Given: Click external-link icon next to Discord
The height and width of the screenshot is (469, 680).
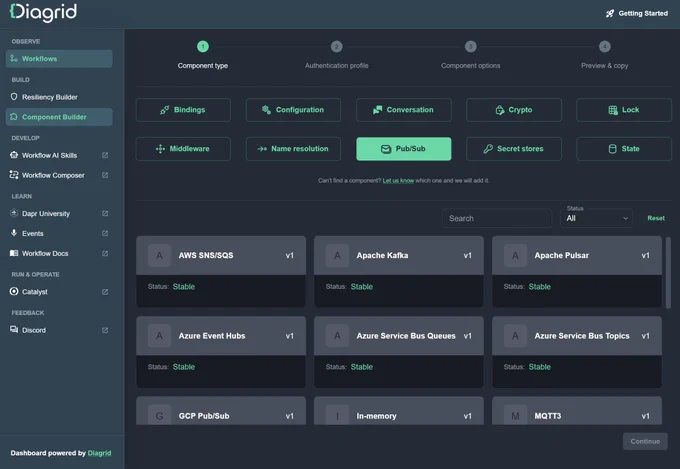Looking at the screenshot, I should [x=105, y=330].
